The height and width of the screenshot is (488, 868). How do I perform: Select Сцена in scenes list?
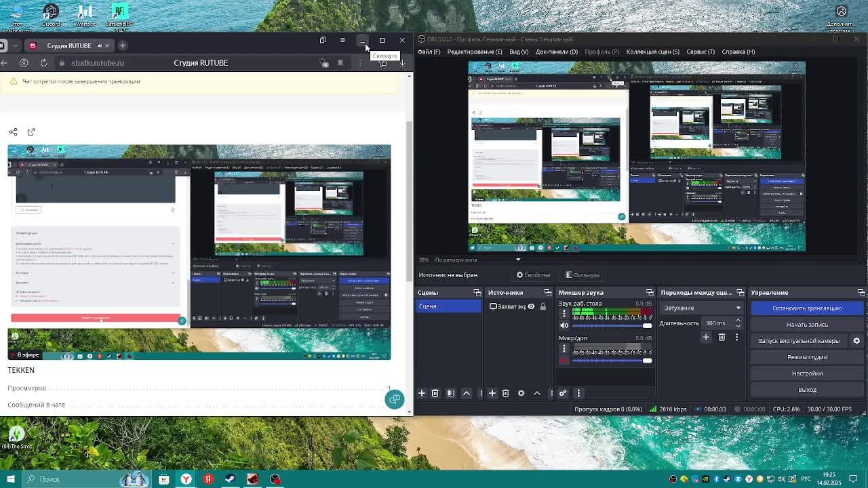[448, 306]
